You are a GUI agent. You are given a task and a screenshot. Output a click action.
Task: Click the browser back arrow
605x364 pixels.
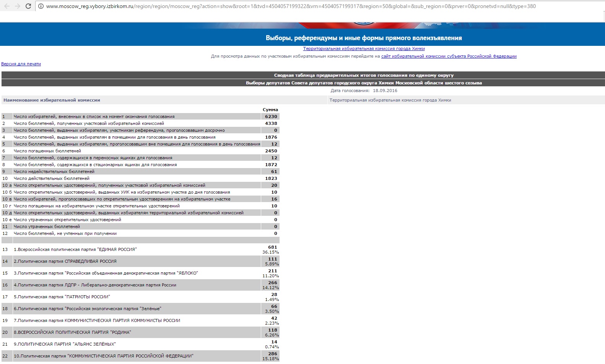7,6
